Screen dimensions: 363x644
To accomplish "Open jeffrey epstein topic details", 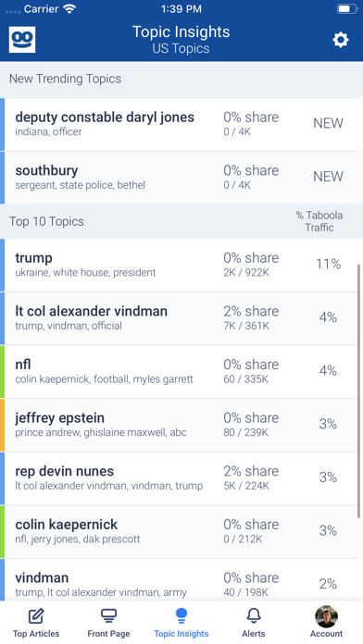I will pos(181,426).
